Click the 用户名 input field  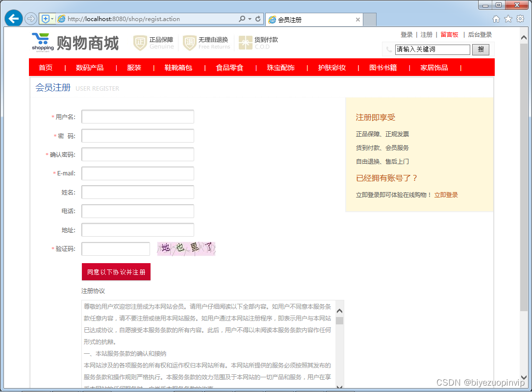click(x=138, y=117)
